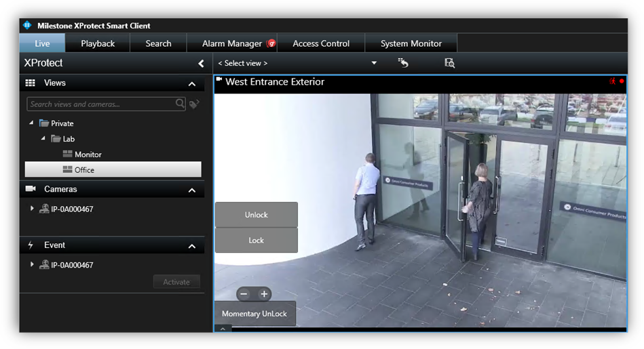This screenshot has height=349, width=644.
Task: Click the Lock overlay button
Action: point(257,241)
